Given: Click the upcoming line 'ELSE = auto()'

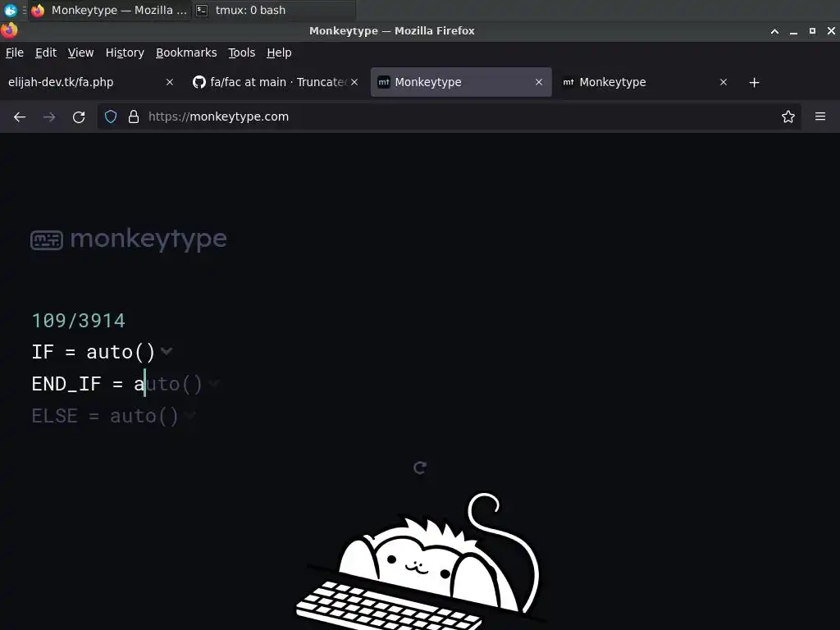Looking at the screenshot, I should pos(105,416).
